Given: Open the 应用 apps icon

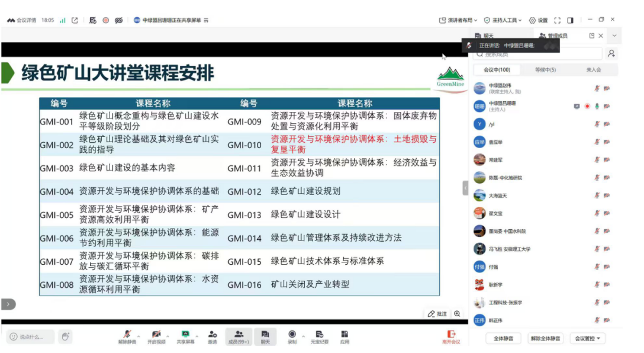Looking at the screenshot, I should point(344,335).
